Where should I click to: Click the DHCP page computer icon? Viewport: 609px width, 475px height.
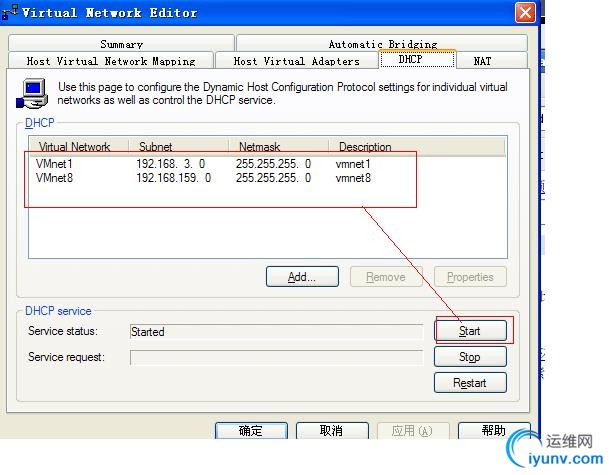click(32, 93)
